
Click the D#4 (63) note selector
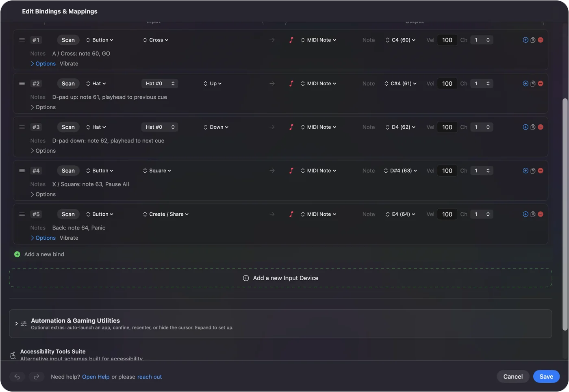[x=401, y=171]
